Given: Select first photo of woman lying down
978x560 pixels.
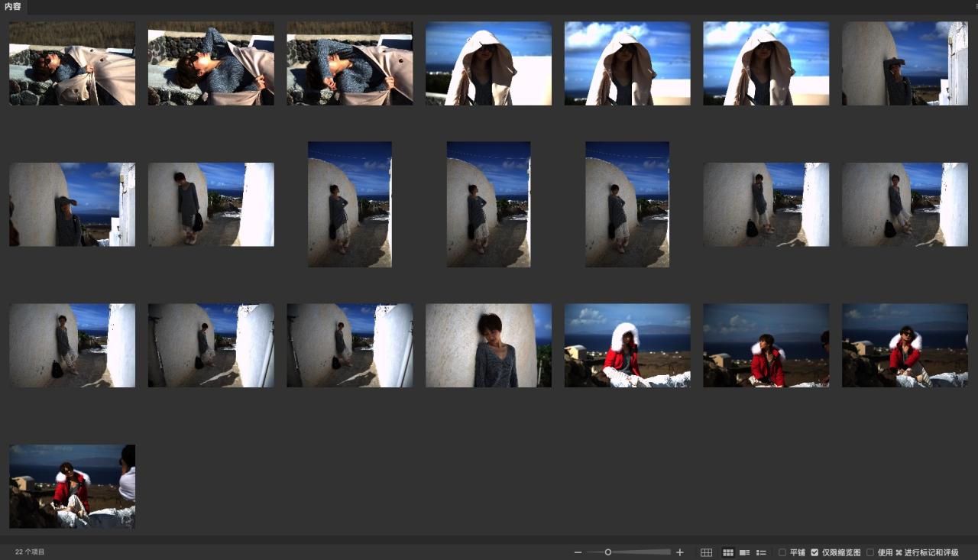Looking at the screenshot, I should 72,63.
